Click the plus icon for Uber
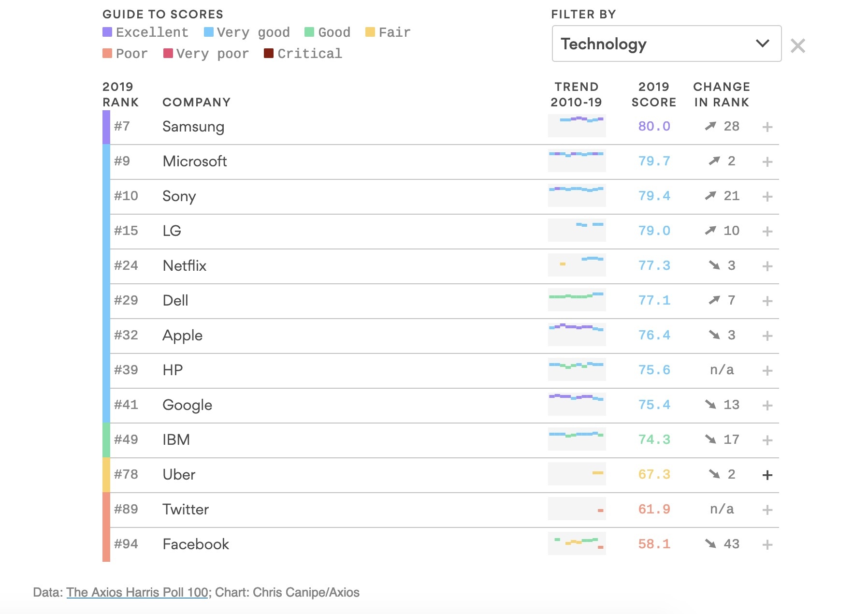The width and height of the screenshot is (868, 614). pyautogui.click(x=767, y=475)
